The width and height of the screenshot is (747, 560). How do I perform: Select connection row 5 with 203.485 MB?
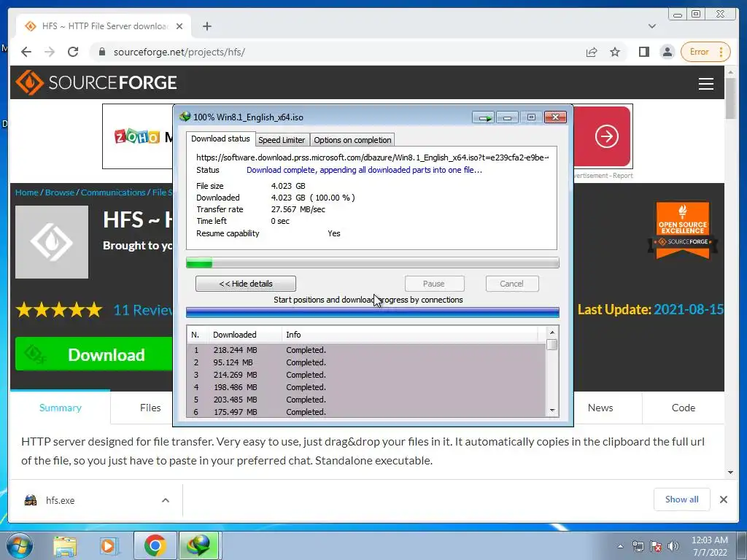tap(366, 400)
